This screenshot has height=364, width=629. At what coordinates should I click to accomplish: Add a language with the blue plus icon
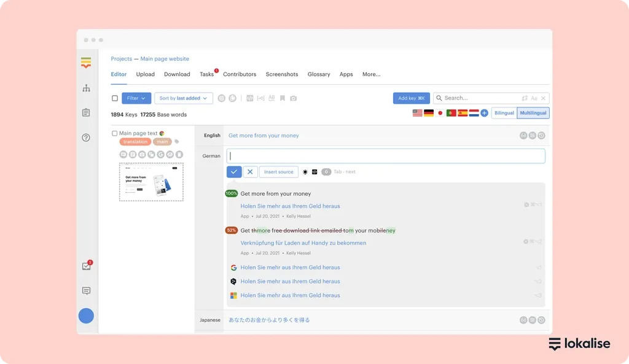tap(484, 113)
